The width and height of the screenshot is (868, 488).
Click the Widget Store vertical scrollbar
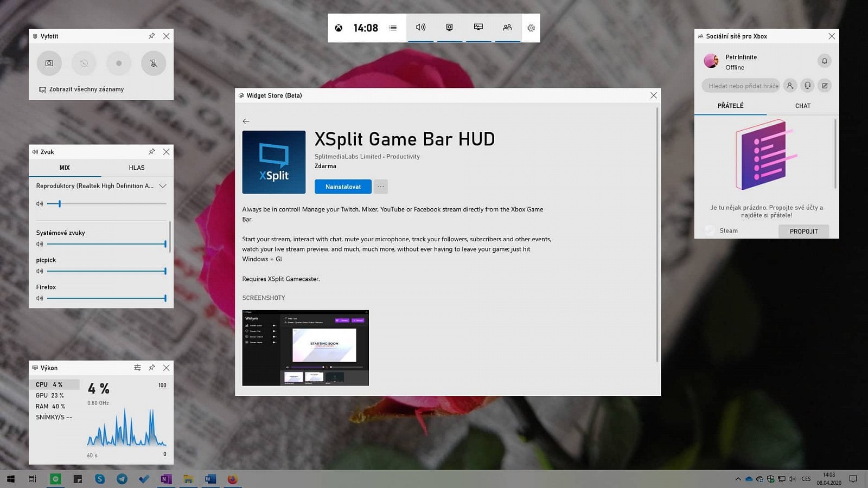657,234
